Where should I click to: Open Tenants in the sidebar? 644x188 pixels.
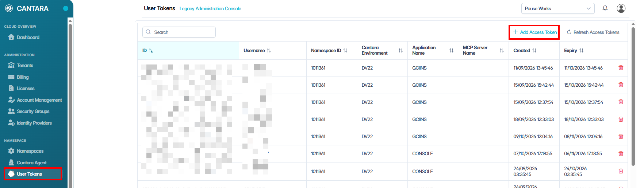(x=21, y=65)
